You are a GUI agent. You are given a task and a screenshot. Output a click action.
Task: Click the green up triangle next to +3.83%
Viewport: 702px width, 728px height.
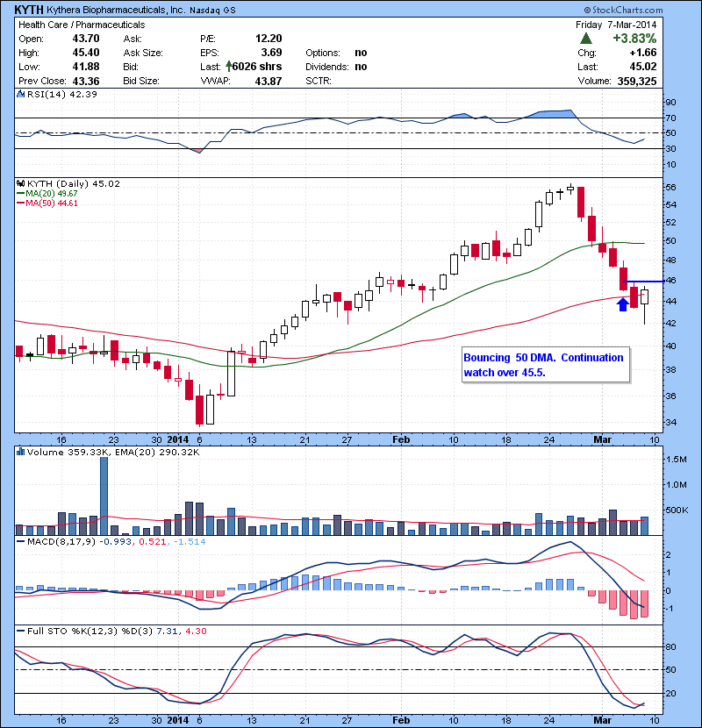tap(586, 38)
